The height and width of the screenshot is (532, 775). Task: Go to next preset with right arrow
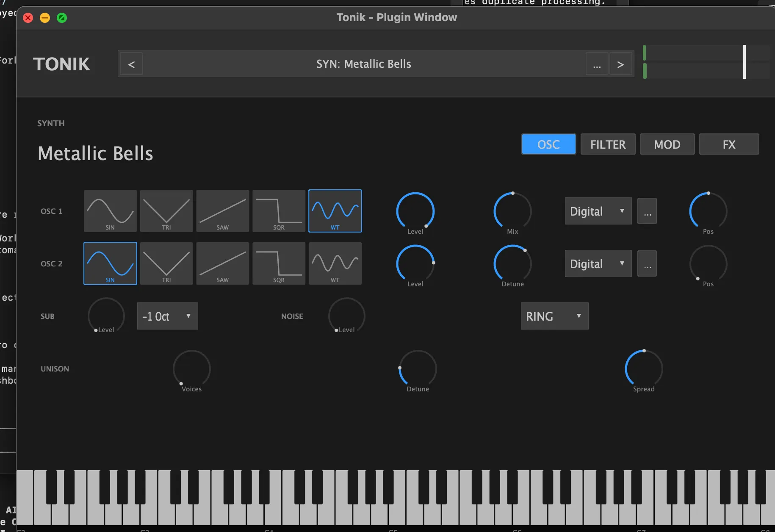pyautogui.click(x=620, y=64)
